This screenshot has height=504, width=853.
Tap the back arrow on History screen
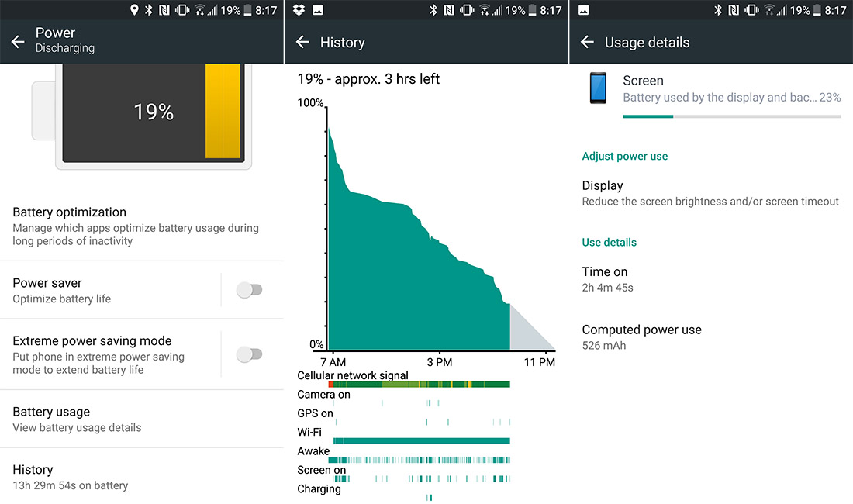click(302, 42)
